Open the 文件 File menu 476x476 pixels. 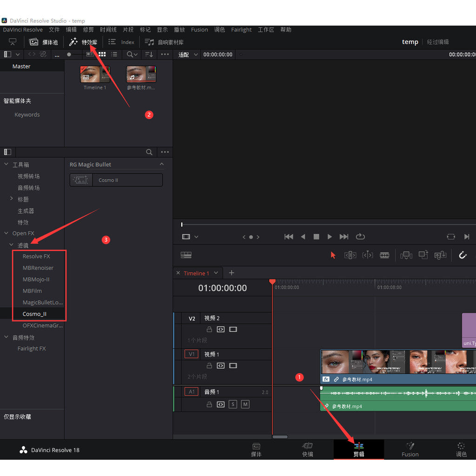point(54,29)
